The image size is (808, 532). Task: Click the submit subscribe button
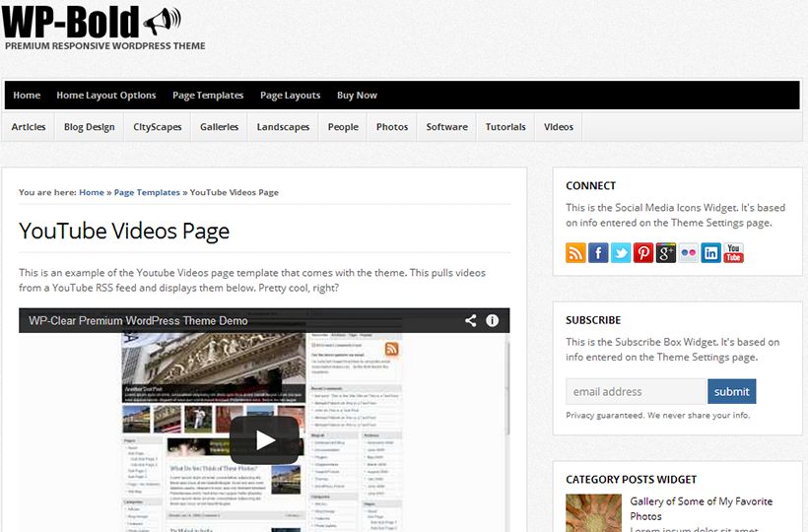(732, 391)
